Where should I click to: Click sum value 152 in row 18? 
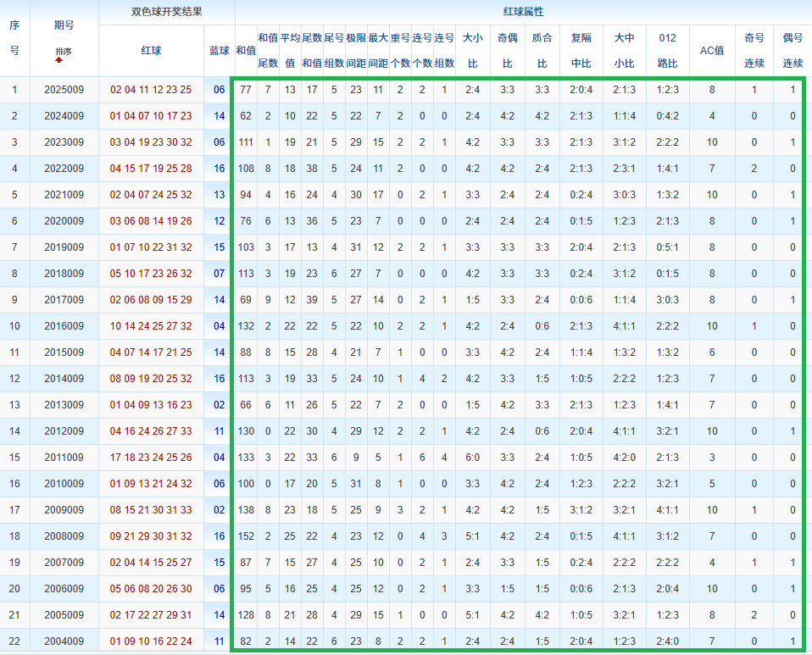[246, 536]
